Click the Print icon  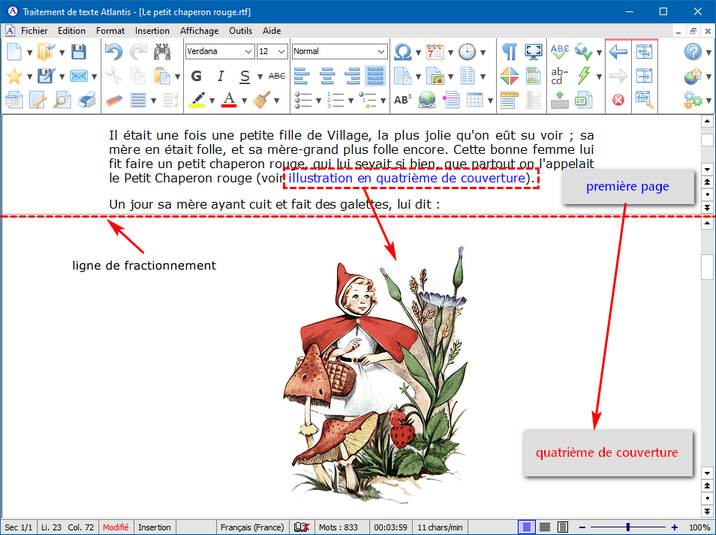[x=86, y=99]
